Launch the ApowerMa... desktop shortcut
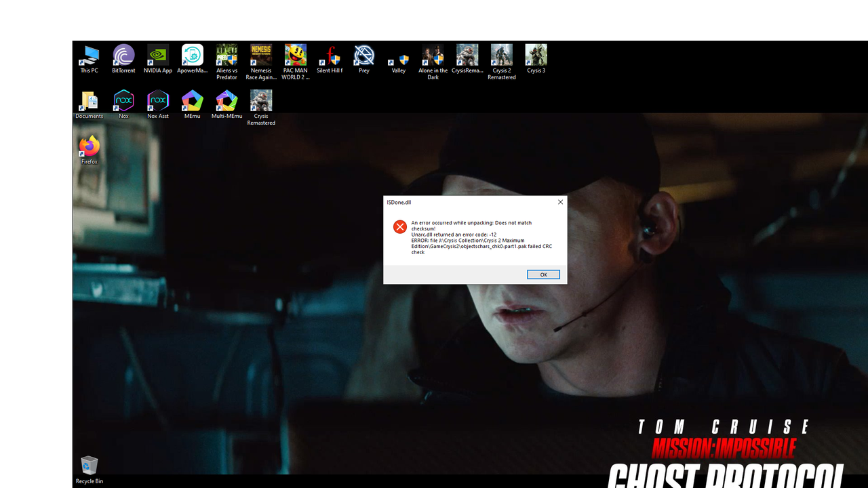The height and width of the screenshot is (488, 868). click(x=193, y=59)
